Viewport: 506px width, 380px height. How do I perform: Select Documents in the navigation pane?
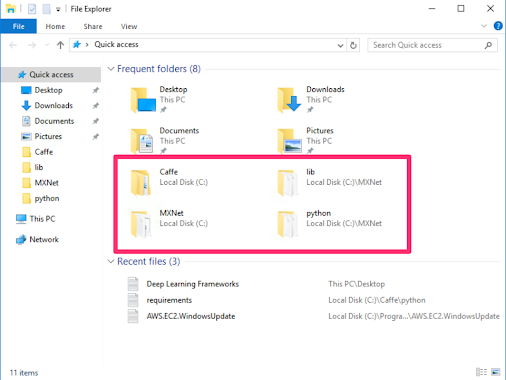(x=54, y=121)
